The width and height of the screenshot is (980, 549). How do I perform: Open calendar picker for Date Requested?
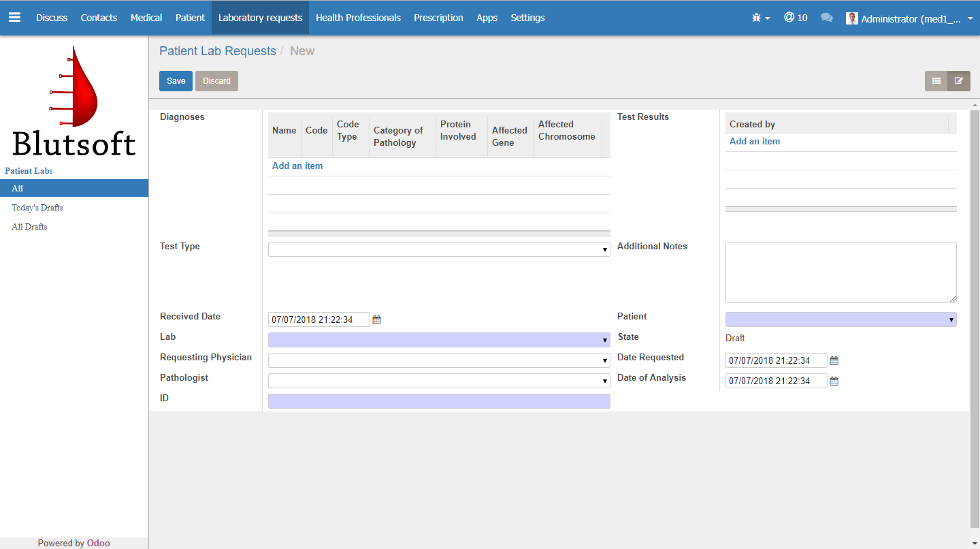pyautogui.click(x=834, y=361)
